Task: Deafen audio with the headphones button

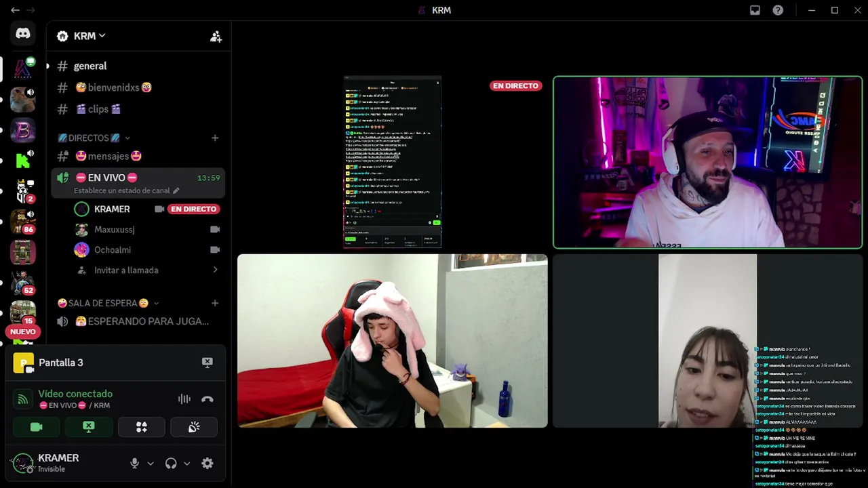Action: click(171, 464)
